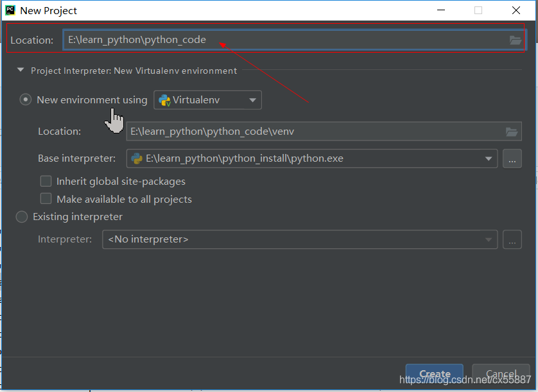Open the No interpreter dropdown
This screenshot has width=538, height=392.
coord(300,239)
